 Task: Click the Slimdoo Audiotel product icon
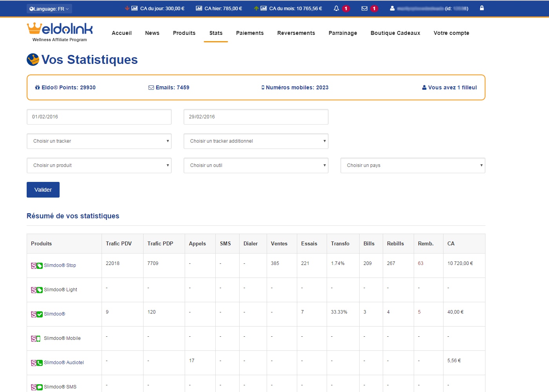[x=37, y=363]
